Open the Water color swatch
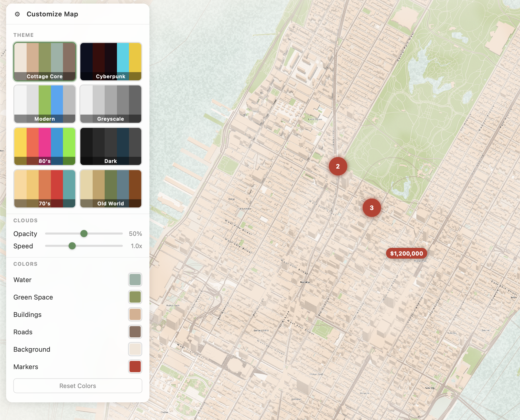The height and width of the screenshot is (420, 520). coord(135,280)
